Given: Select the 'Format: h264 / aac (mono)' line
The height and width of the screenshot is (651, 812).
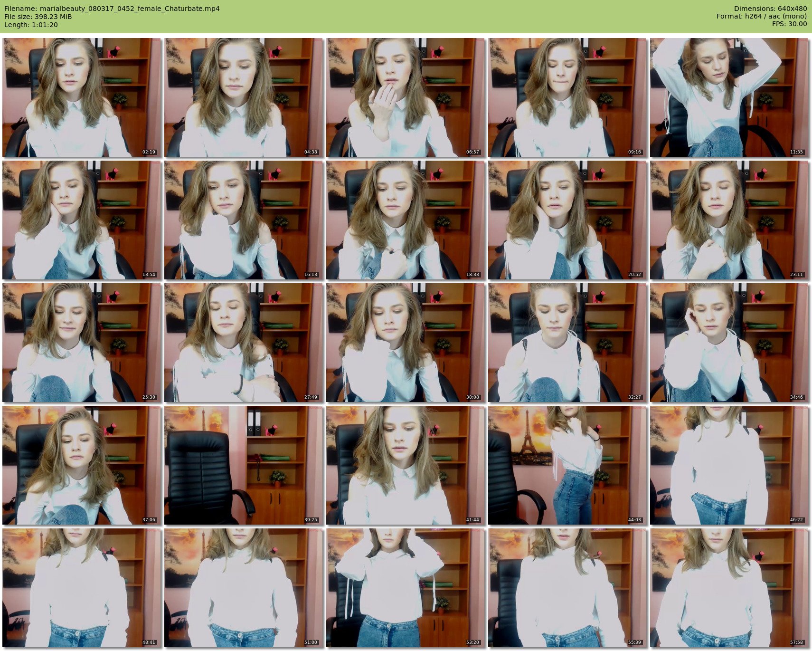Looking at the screenshot, I should tap(762, 17).
